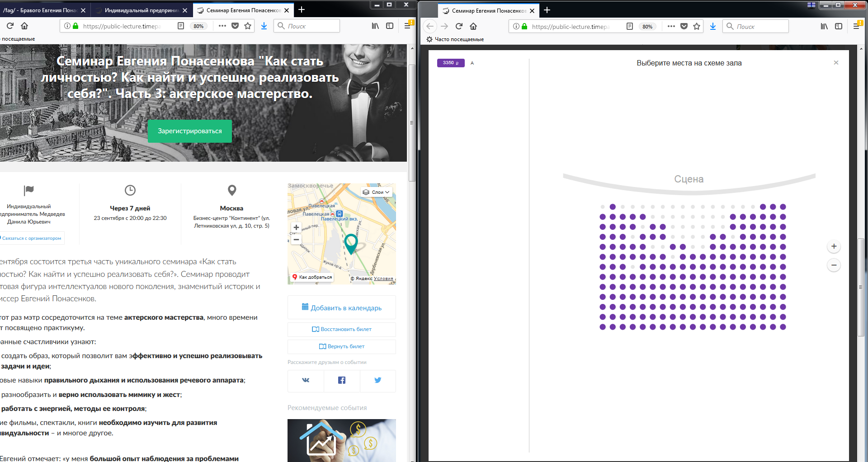Viewport: 868px width, 462px height.
Task: Share event on VK
Action: 306,380
